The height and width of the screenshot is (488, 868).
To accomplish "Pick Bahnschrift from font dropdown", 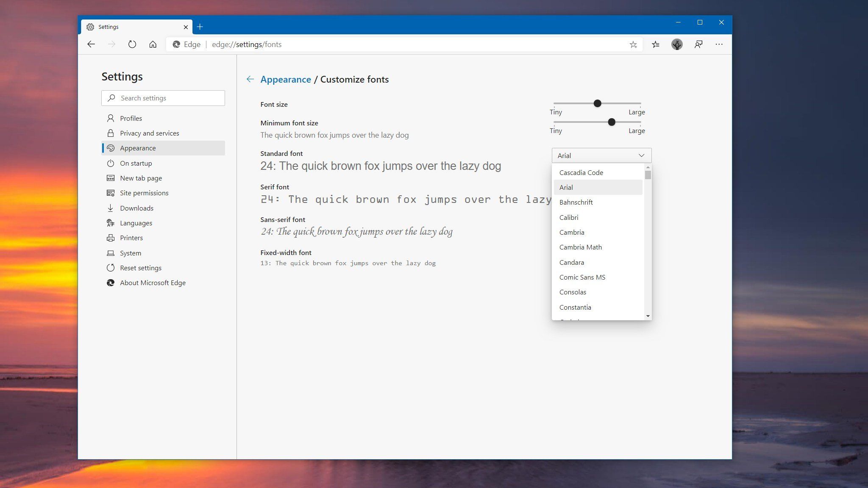I will click(x=598, y=202).
